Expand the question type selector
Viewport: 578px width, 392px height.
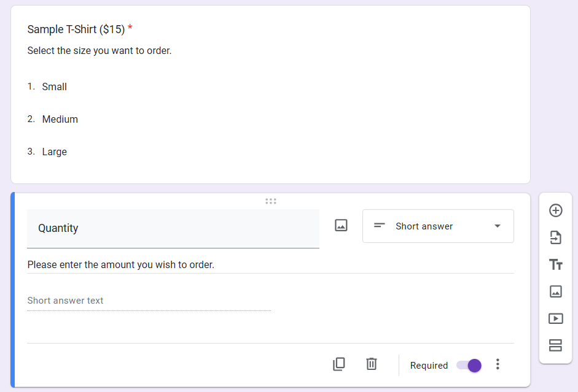click(497, 226)
